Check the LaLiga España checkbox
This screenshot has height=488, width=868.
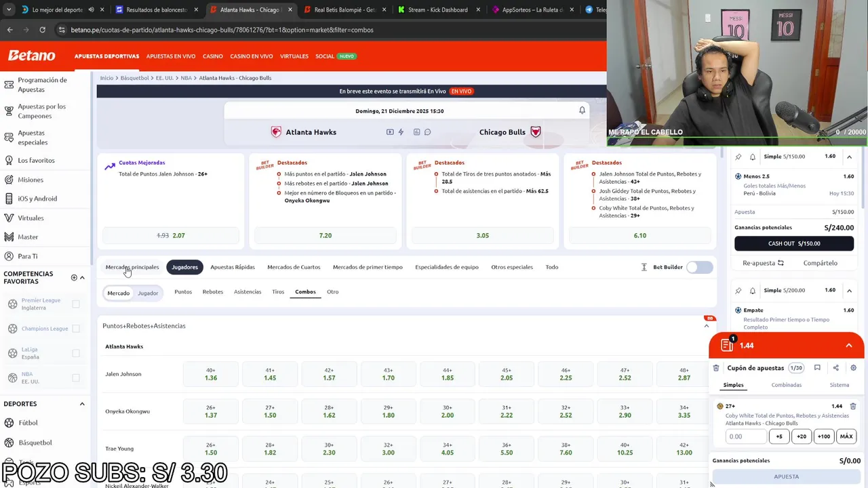tap(76, 353)
